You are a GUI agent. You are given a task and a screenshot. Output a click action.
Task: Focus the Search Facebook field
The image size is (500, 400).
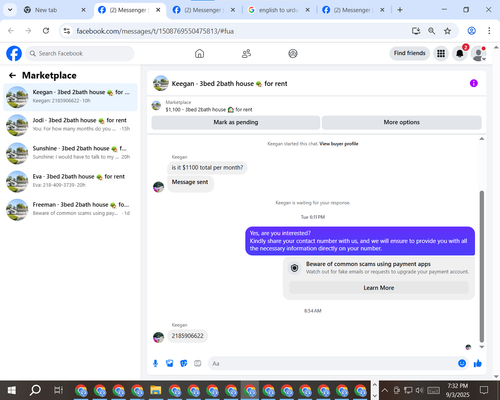[x=80, y=53]
